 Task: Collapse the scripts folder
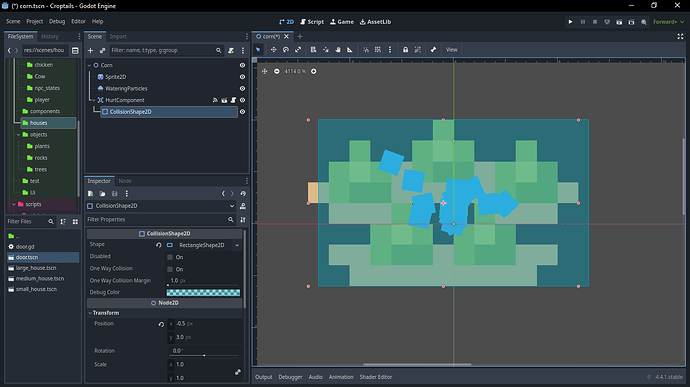pyautogui.click(x=14, y=204)
